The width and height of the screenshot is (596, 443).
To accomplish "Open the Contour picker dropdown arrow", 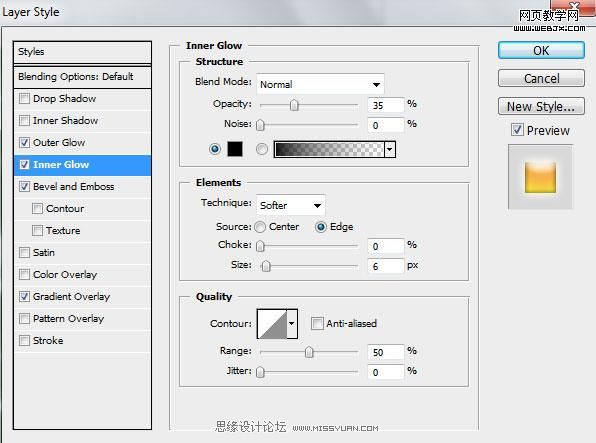I will tap(292, 324).
